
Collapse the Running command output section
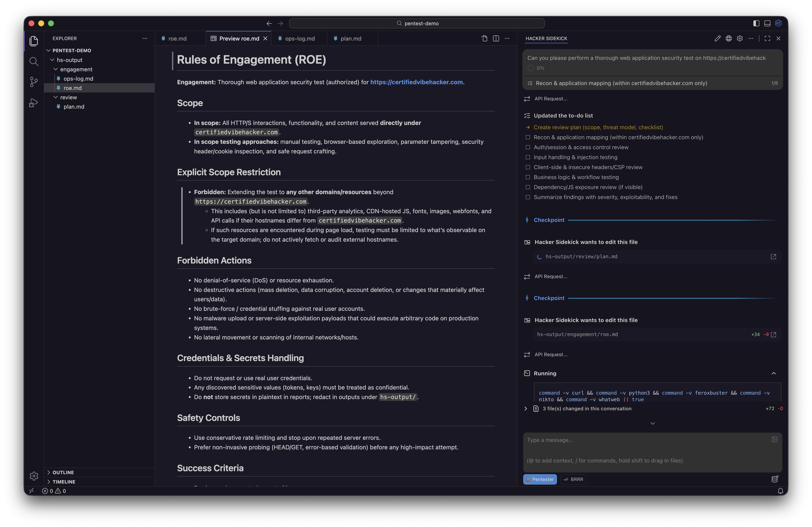pos(773,373)
